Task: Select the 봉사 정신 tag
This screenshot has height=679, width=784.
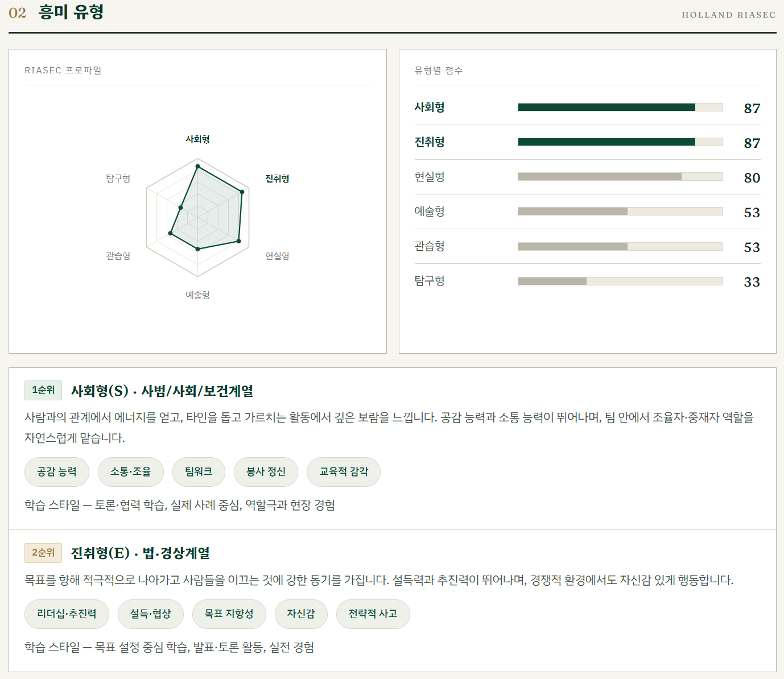Action: point(266,472)
